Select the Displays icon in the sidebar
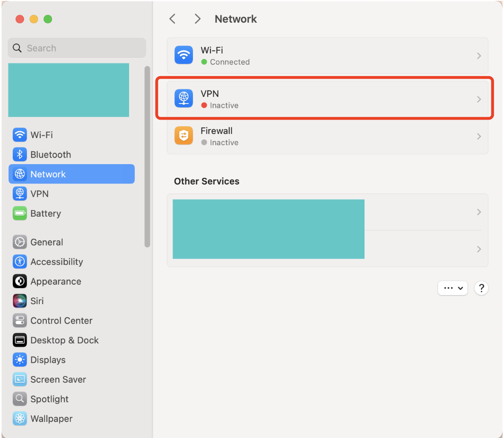 (x=19, y=359)
